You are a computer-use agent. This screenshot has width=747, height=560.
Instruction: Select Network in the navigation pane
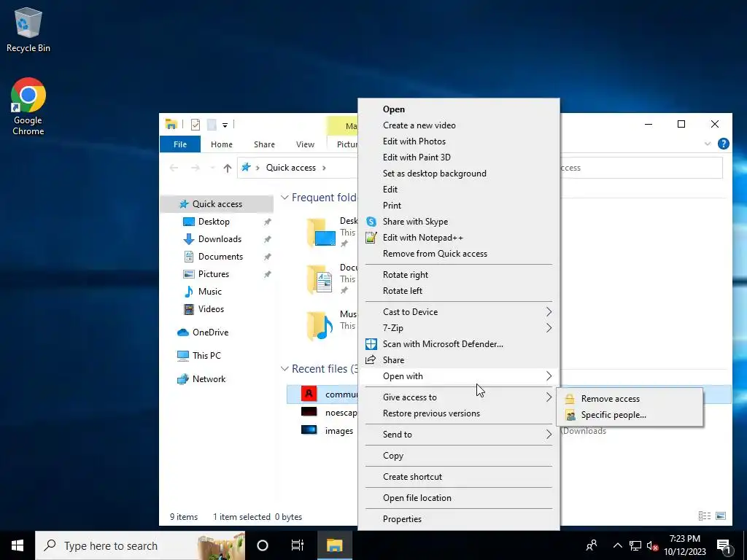pos(209,379)
